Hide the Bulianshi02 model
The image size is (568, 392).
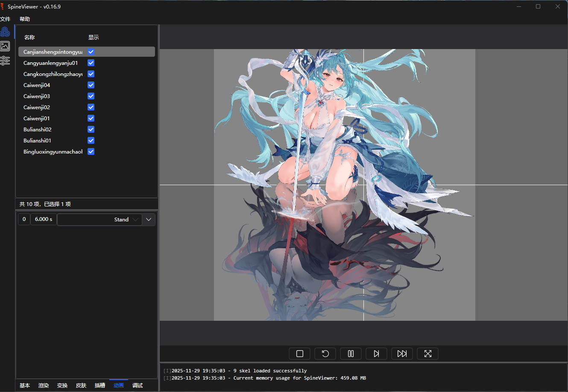pyautogui.click(x=91, y=129)
